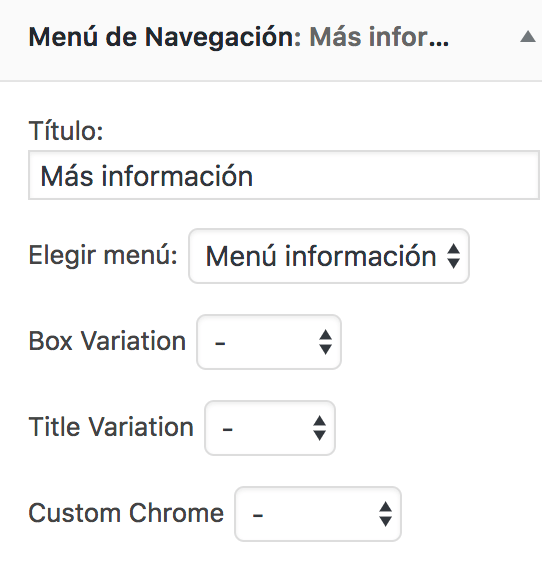Image resolution: width=542 pixels, height=576 pixels.
Task: Click the dash value in Box Variation
Action: pyautogui.click(x=220, y=344)
